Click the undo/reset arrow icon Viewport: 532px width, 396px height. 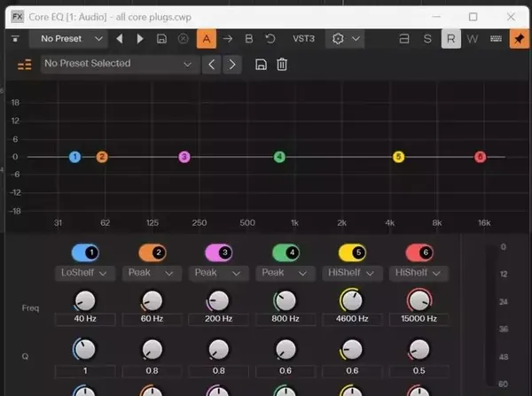pos(270,39)
